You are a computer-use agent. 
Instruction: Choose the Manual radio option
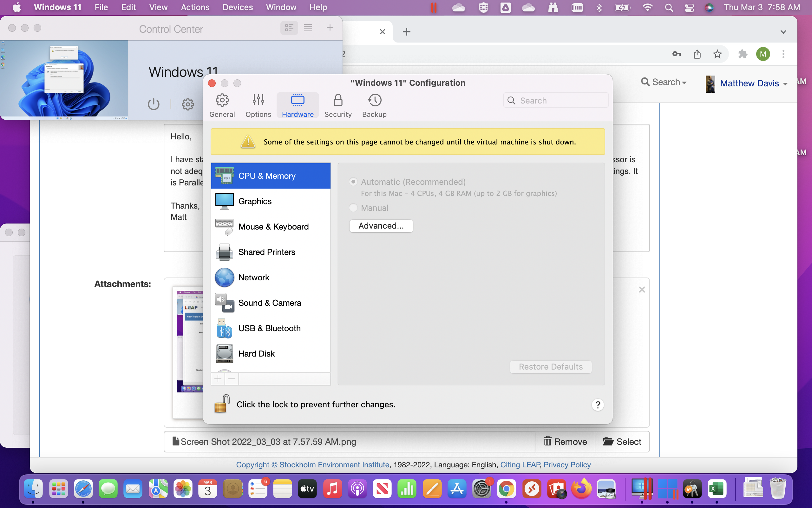pyautogui.click(x=353, y=208)
